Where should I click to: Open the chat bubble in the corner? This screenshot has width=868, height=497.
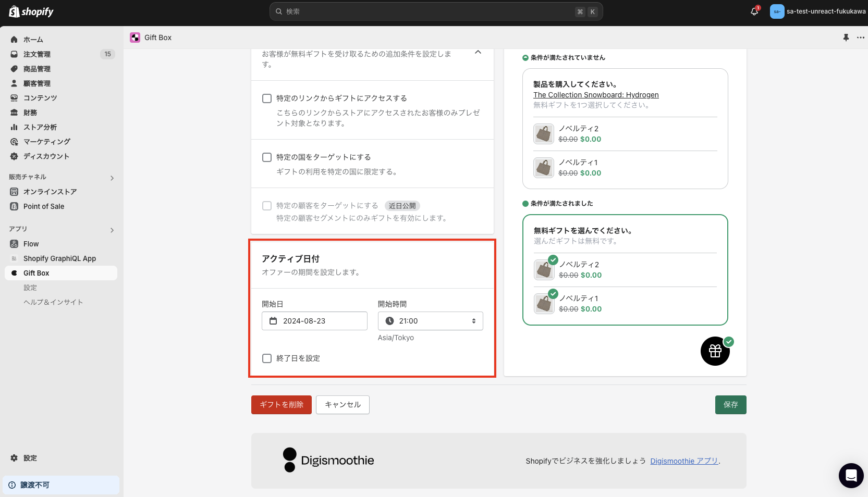(851, 475)
